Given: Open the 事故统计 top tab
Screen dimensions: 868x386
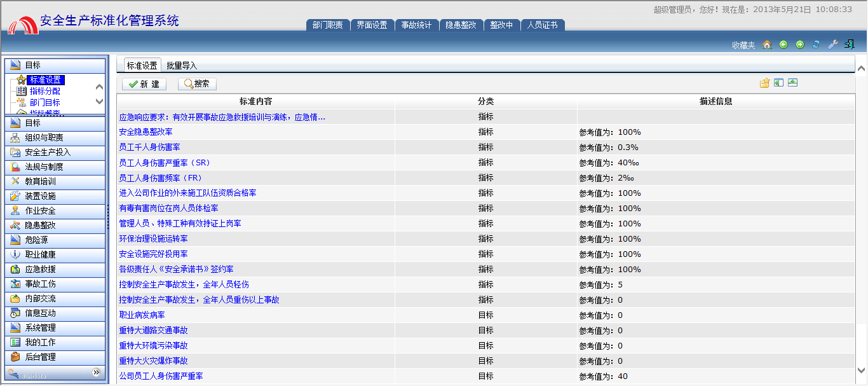Looking at the screenshot, I should pos(416,25).
